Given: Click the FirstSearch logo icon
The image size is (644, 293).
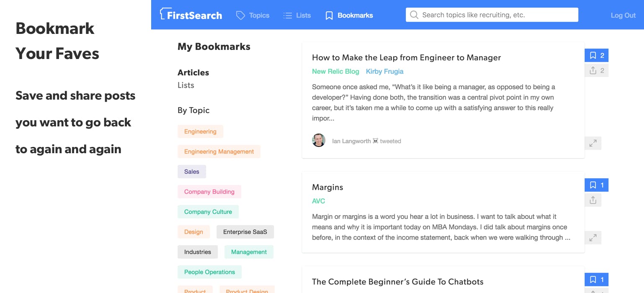Looking at the screenshot, I should pos(163,14).
